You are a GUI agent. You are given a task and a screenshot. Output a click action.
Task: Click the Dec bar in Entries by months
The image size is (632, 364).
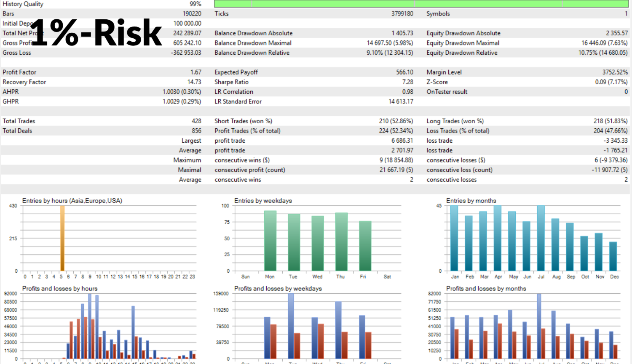pyautogui.click(x=613, y=256)
